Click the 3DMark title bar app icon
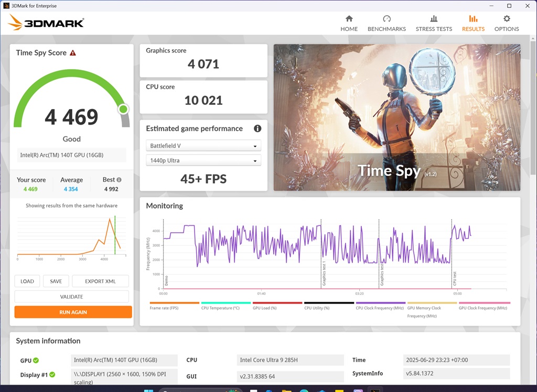537x392 pixels. pyautogui.click(x=6, y=6)
